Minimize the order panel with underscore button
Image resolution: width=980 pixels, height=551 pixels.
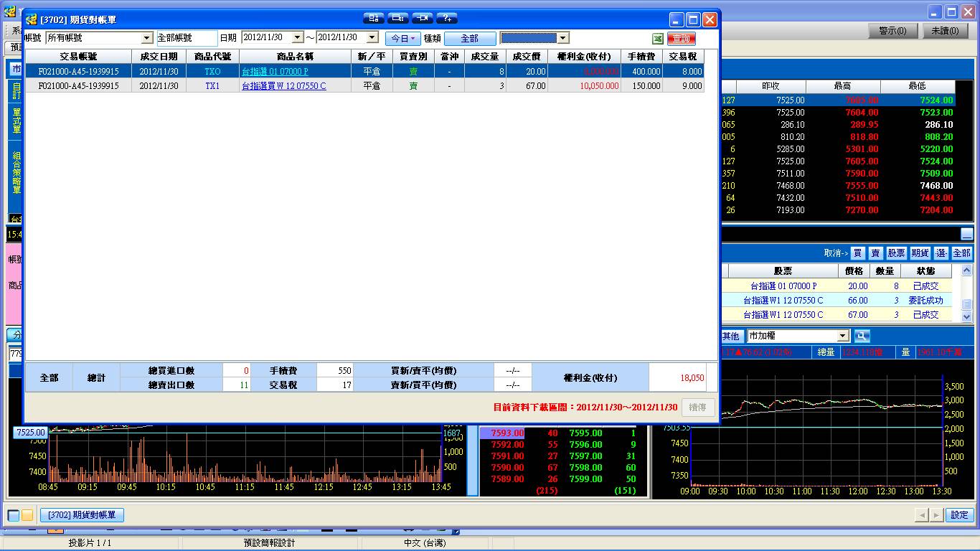pos(967,234)
